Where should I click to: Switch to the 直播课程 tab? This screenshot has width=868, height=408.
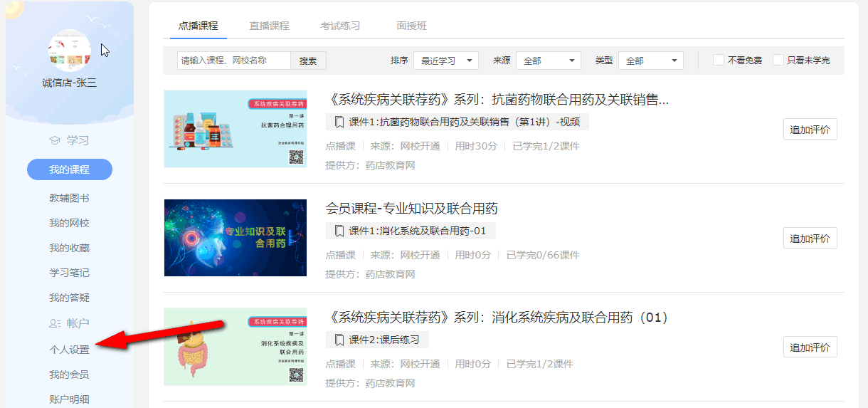(x=269, y=26)
